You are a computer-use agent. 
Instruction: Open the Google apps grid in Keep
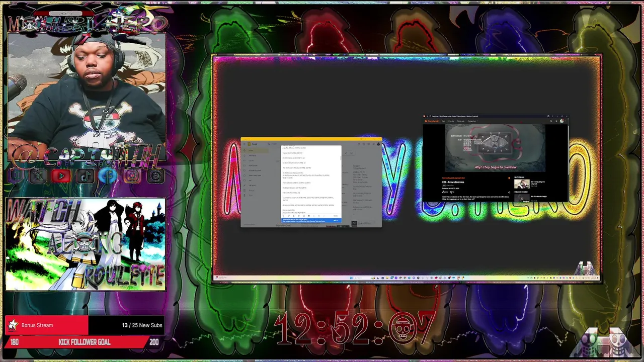pos(373,144)
